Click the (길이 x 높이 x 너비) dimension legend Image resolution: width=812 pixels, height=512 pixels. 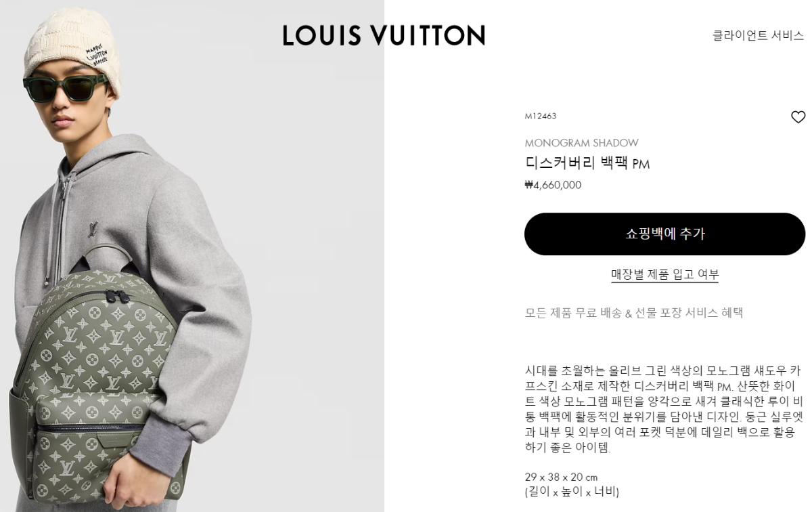(x=572, y=492)
